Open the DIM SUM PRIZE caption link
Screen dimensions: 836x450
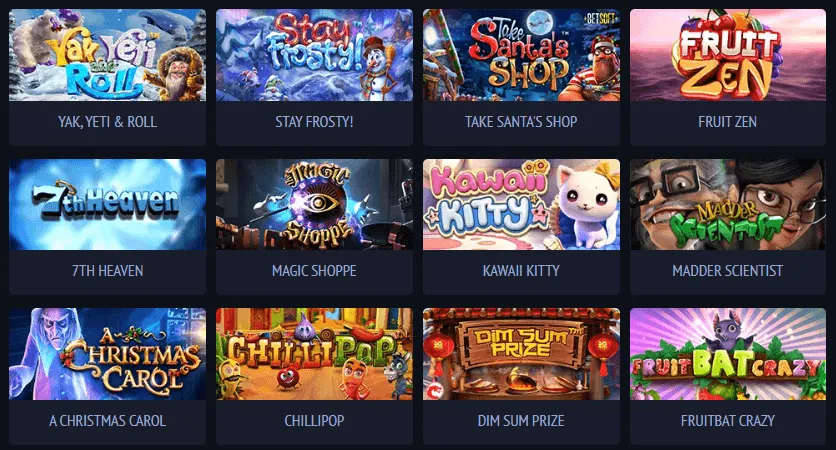pos(521,421)
